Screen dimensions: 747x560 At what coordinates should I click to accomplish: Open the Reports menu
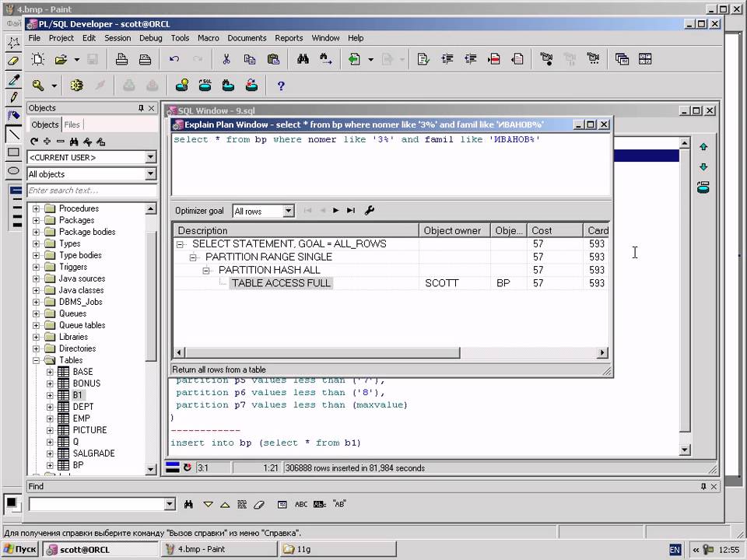click(289, 38)
